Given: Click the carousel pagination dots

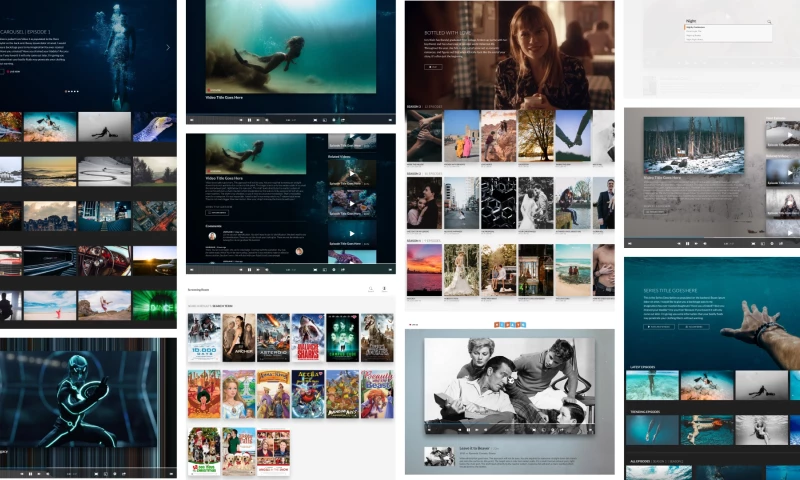Looking at the screenshot, I should coord(71,91).
